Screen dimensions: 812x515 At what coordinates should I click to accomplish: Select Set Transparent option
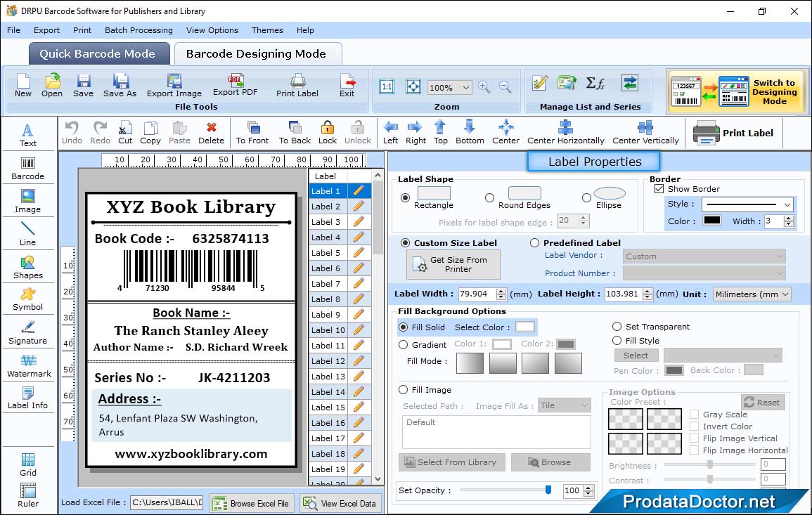point(617,327)
